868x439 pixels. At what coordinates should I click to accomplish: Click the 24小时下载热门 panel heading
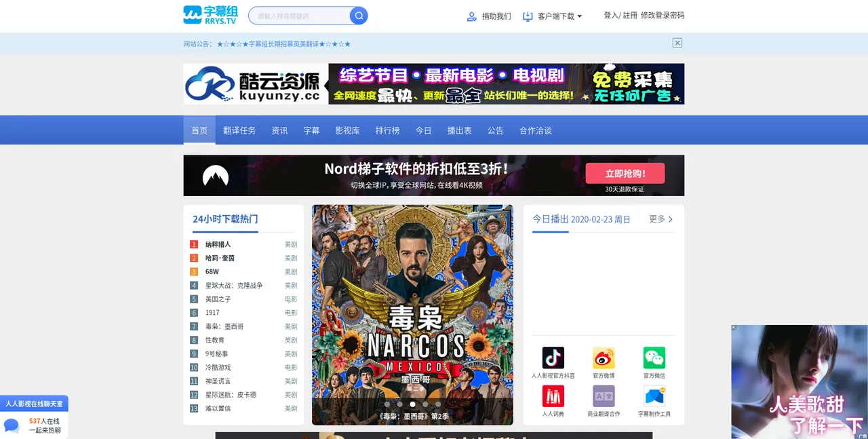(x=225, y=219)
